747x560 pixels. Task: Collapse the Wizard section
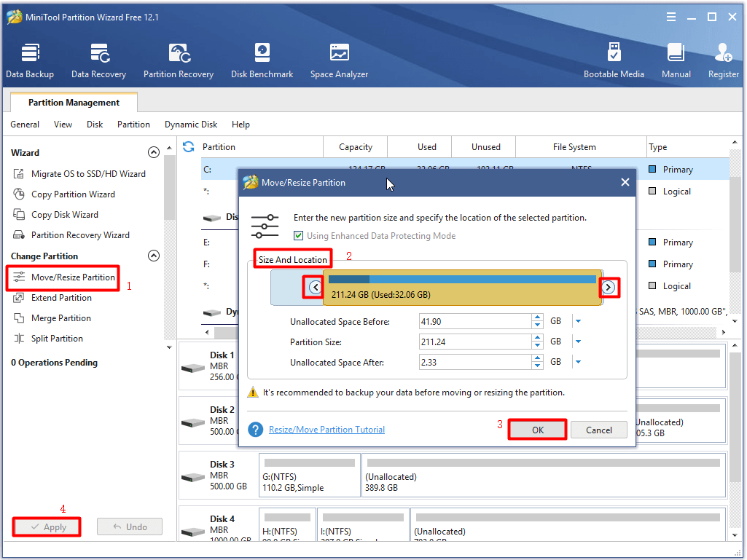pyautogui.click(x=153, y=152)
